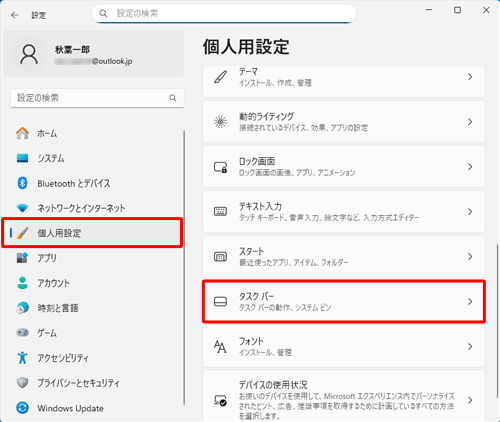Click the フォント AA icon
The image size is (500, 422).
pos(220,347)
